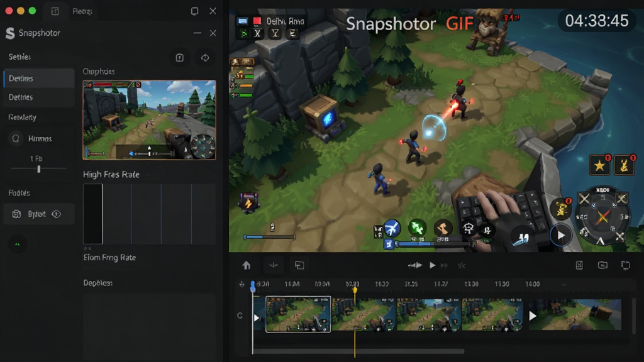644x362 pixels.
Task: Click the blue screen icon in preview overlay
Action: [242, 21]
